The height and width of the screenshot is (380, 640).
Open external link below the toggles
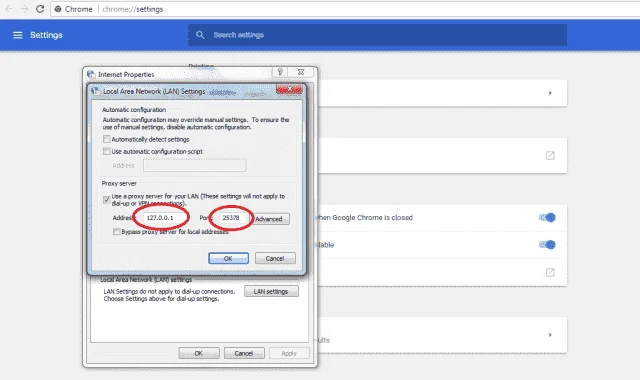tap(550, 272)
